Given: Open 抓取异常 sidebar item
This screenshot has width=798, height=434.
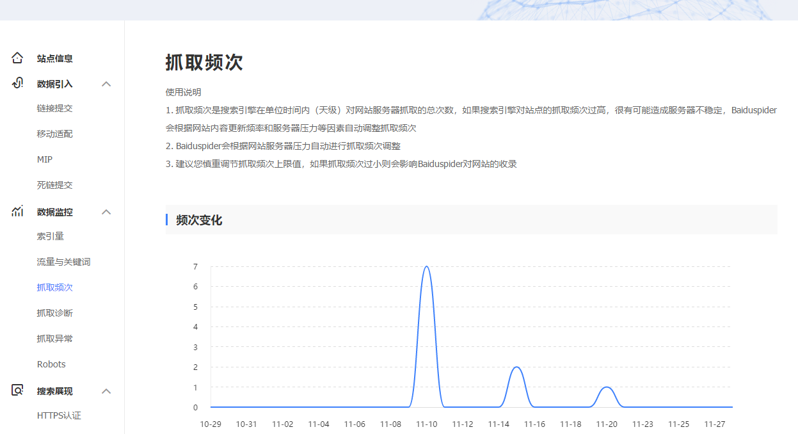Looking at the screenshot, I should [54, 338].
